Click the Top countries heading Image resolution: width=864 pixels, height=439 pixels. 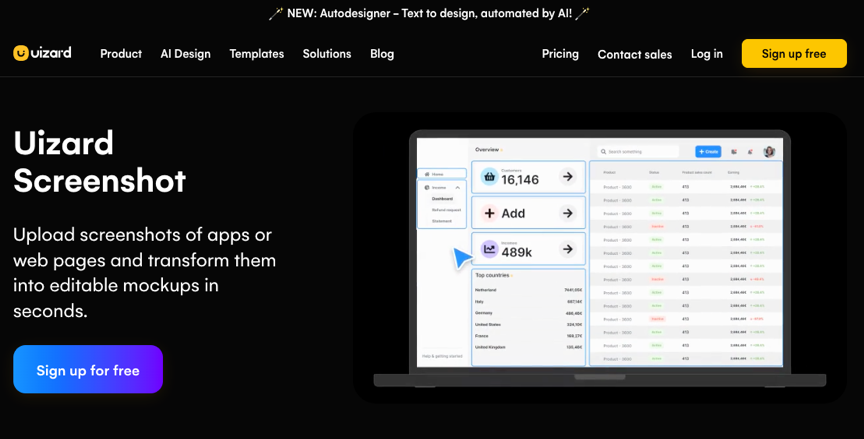[x=492, y=275]
